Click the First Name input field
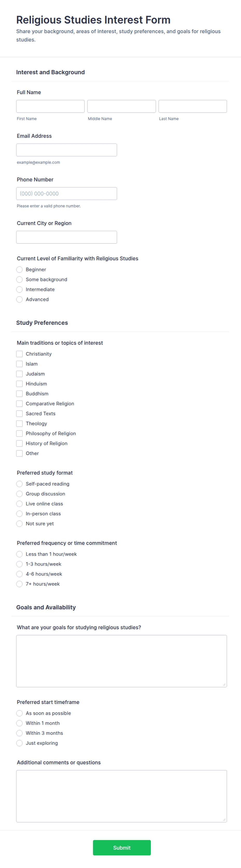Image resolution: width=241 pixels, height=868 pixels. (50, 106)
